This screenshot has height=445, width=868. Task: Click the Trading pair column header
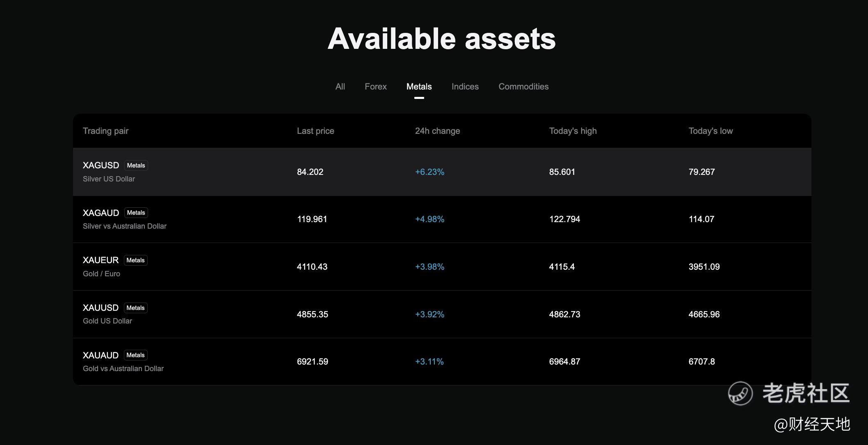tap(105, 131)
